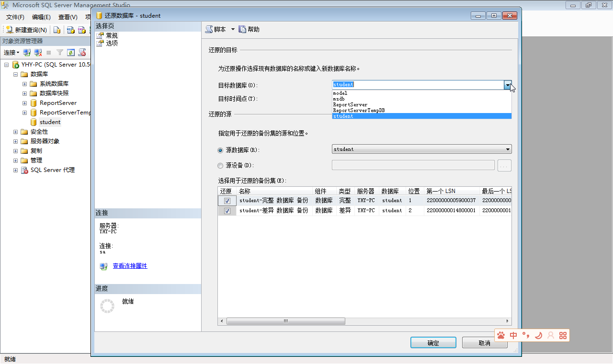
Task: Click the 第一个 LSN column header
Action: click(452, 191)
